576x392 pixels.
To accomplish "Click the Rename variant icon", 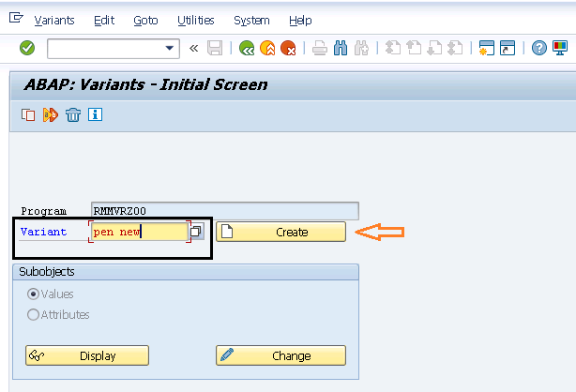I will tap(51, 115).
